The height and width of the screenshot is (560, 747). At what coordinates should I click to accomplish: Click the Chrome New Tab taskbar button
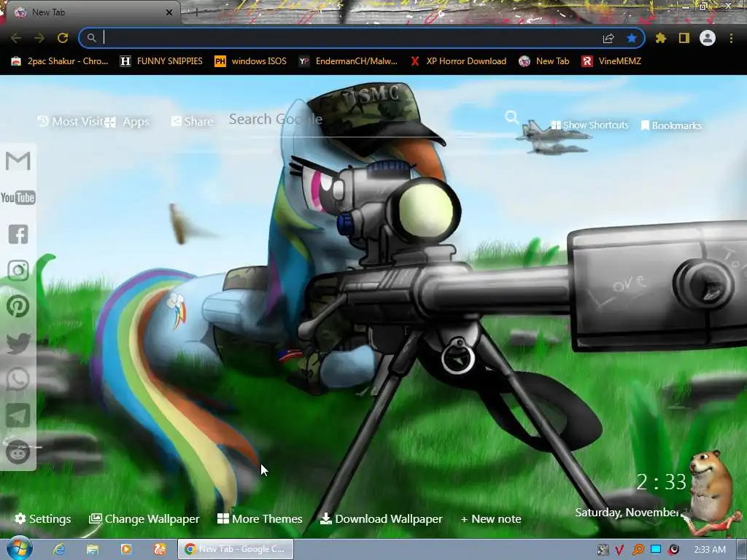(236, 550)
